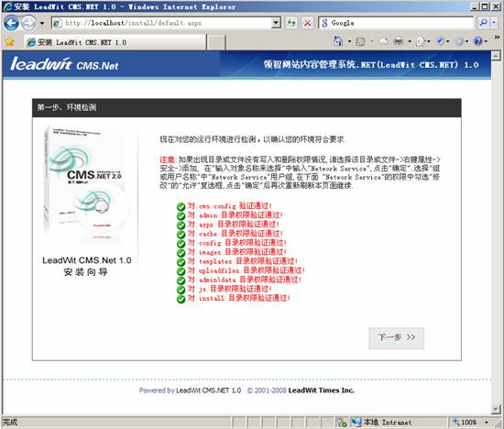Click the security privacy status bar icon
Screen dimensions: 504x429
343,422
